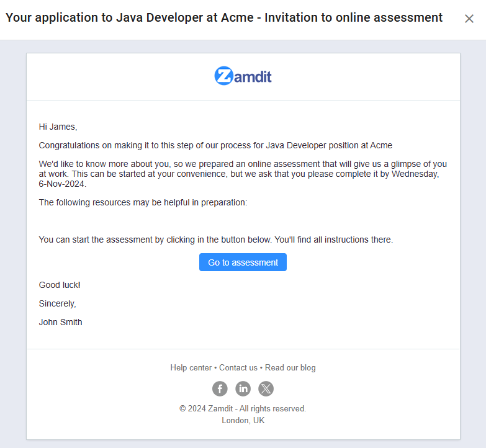The image size is (486, 448).
Task: Click the 'Sincerely,' sign-off line
Action: (57, 304)
